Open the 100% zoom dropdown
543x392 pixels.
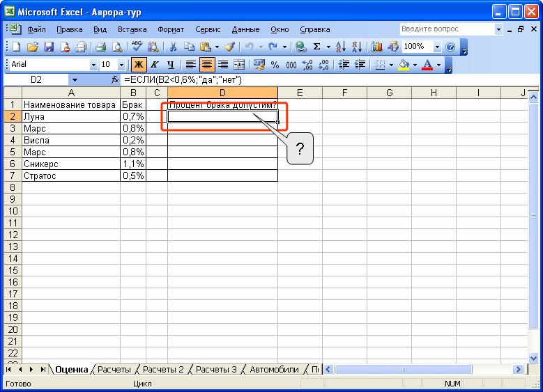[437, 47]
